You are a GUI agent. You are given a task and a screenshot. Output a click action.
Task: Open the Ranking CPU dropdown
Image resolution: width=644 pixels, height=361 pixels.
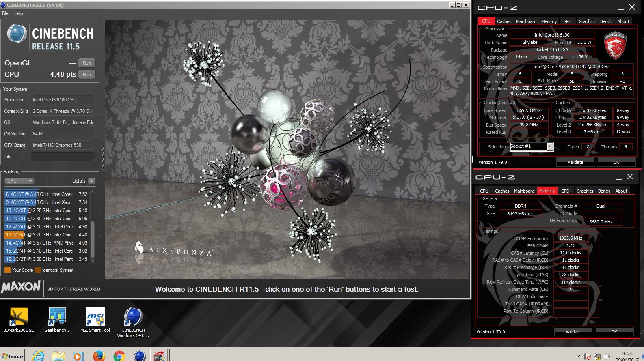coord(19,181)
